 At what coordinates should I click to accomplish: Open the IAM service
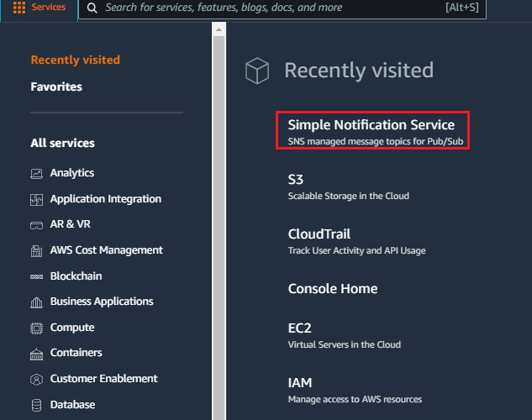point(300,383)
